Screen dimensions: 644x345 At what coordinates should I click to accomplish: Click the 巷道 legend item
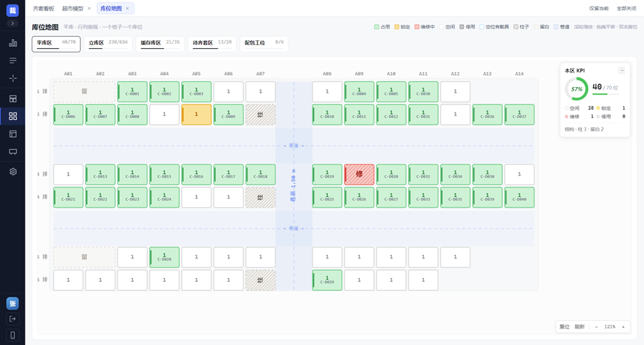(561, 27)
